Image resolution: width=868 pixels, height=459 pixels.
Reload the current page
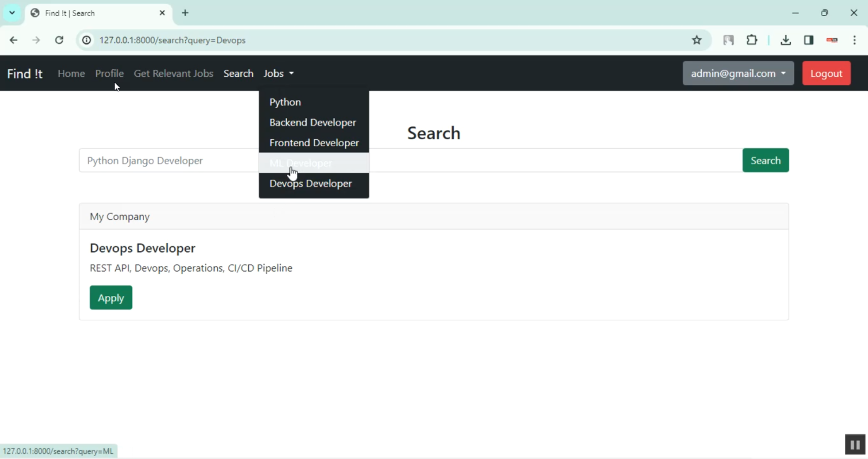pos(59,40)
